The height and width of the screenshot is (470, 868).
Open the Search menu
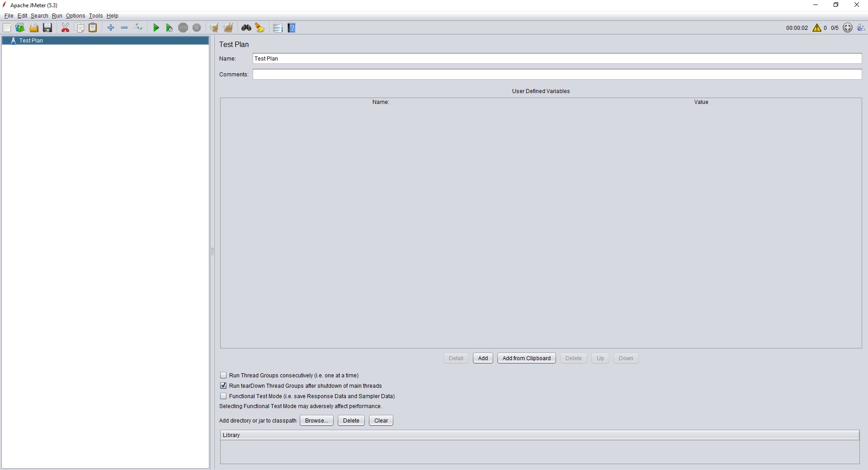tap(39, 16)
